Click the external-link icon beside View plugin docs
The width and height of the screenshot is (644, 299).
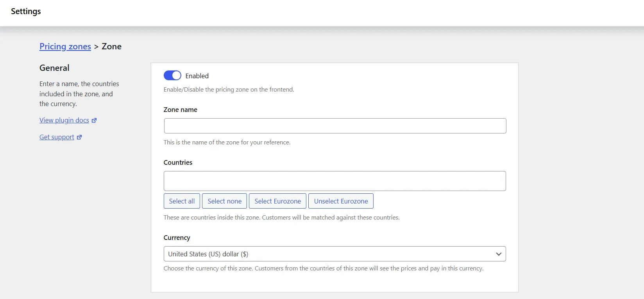click(x=94, y=121)
